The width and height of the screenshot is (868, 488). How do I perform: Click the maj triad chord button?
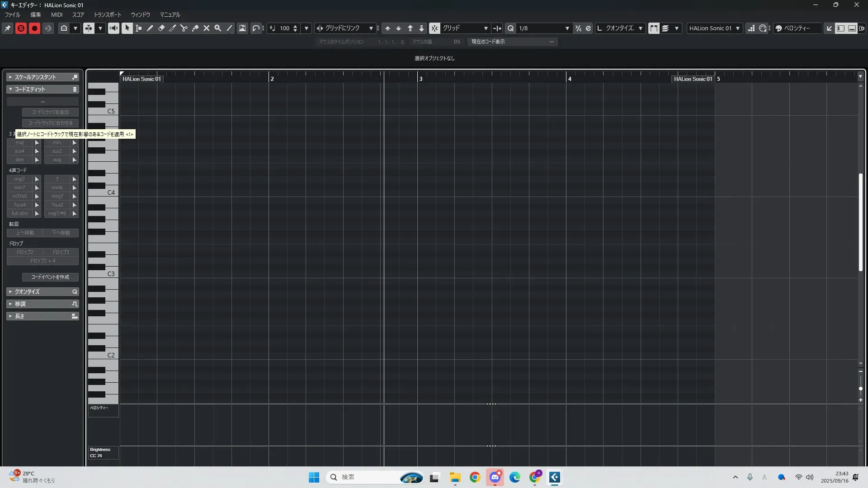pyautogui.click(x=20, y=142)
